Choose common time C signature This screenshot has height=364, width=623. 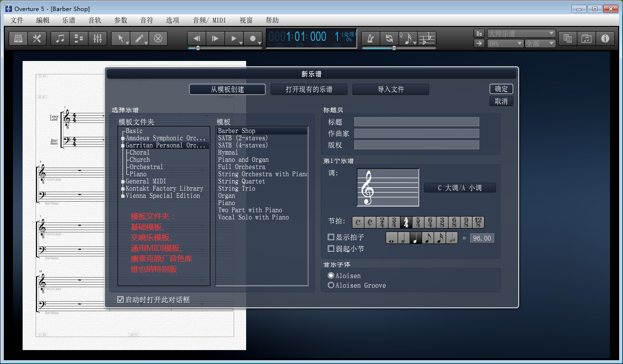point(358,222)
